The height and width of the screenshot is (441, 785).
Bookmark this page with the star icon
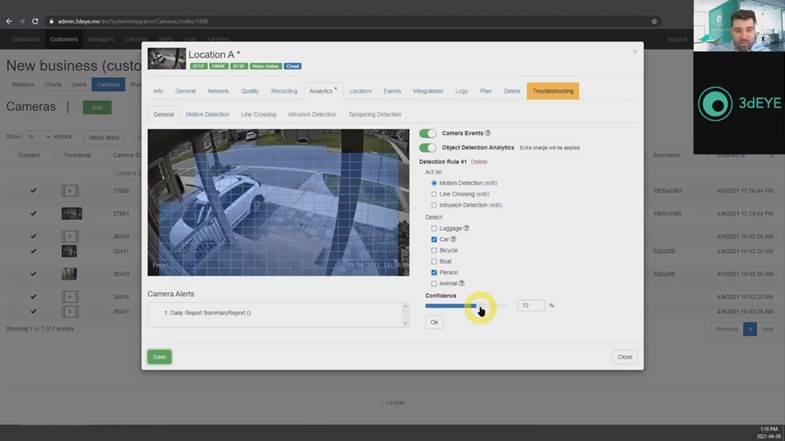click(654, 21)
